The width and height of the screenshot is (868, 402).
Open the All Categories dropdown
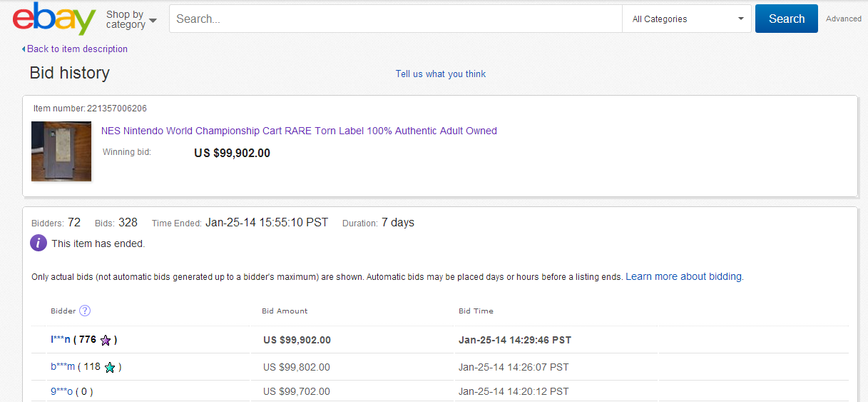pyautogui.click(x=687, y=19)
